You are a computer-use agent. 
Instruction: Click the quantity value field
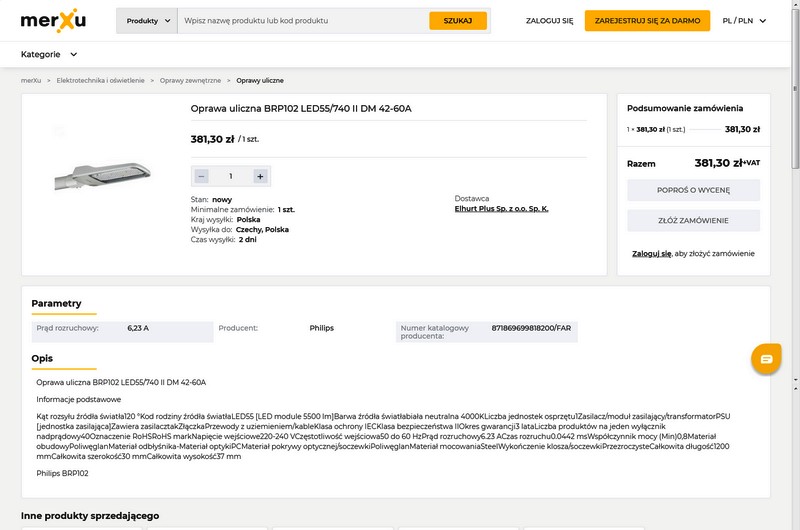point(231,176)
